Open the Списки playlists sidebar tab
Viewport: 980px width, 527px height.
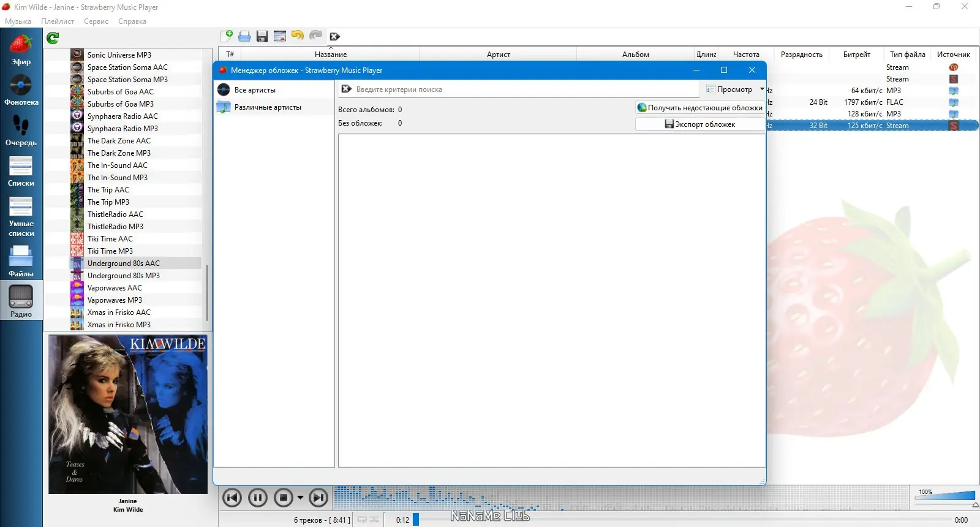(21, 171)
